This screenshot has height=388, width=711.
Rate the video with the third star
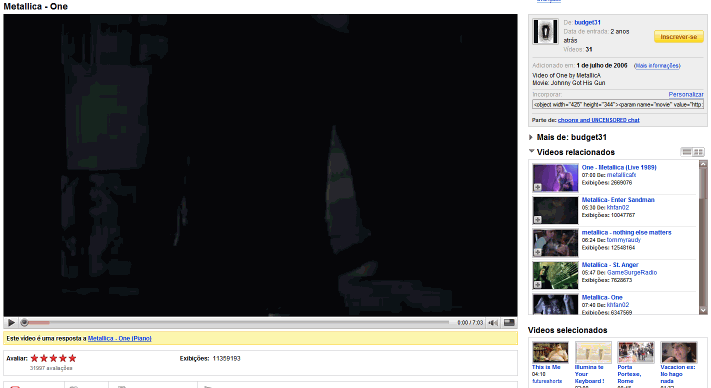click(54, 358)
